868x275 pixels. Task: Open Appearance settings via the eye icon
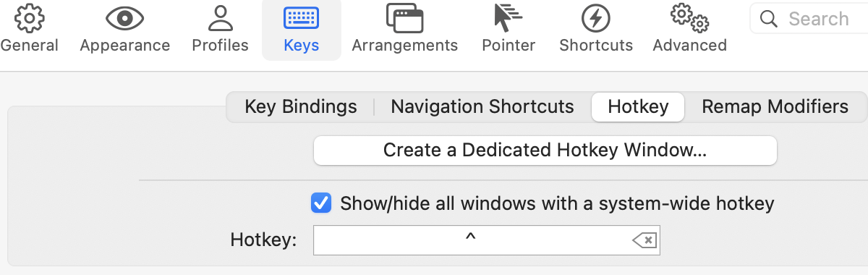click(124, 19)
